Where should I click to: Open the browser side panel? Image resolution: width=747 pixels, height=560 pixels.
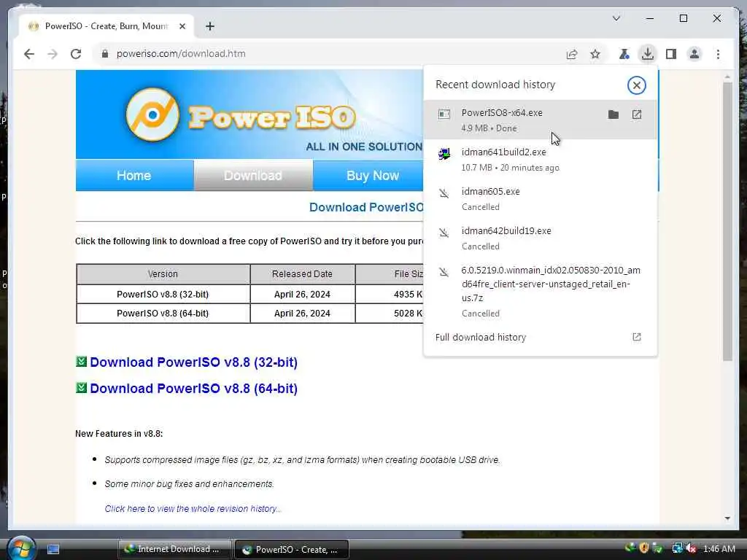point(671,54)
